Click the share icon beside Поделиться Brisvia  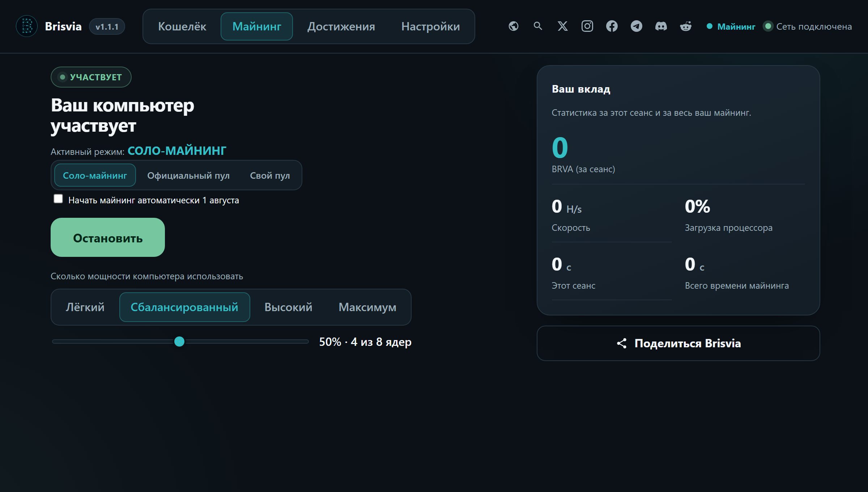(x=621, y=343)
